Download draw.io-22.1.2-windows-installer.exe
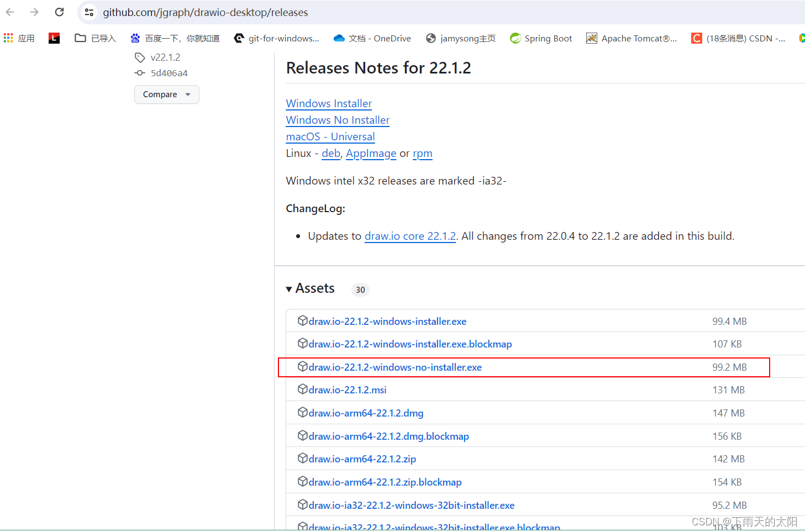The width and height of the screenshot is (805, 532). (387, 322)
